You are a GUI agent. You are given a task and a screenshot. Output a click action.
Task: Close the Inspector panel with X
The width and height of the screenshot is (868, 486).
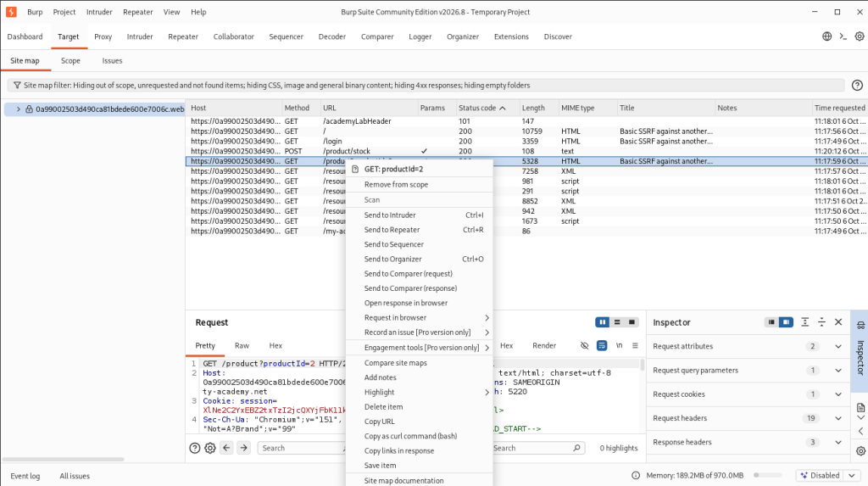[838, 322]
